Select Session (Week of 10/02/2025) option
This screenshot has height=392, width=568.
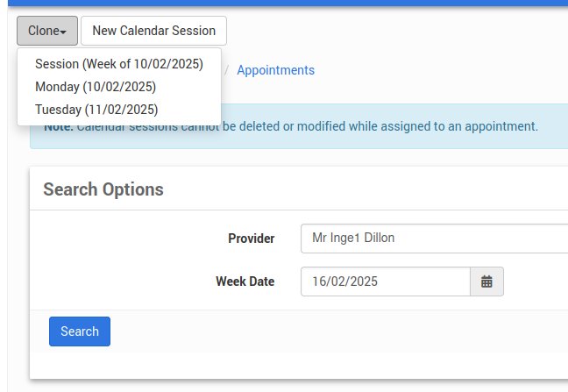pyautogui.click(x=119, y=64)
